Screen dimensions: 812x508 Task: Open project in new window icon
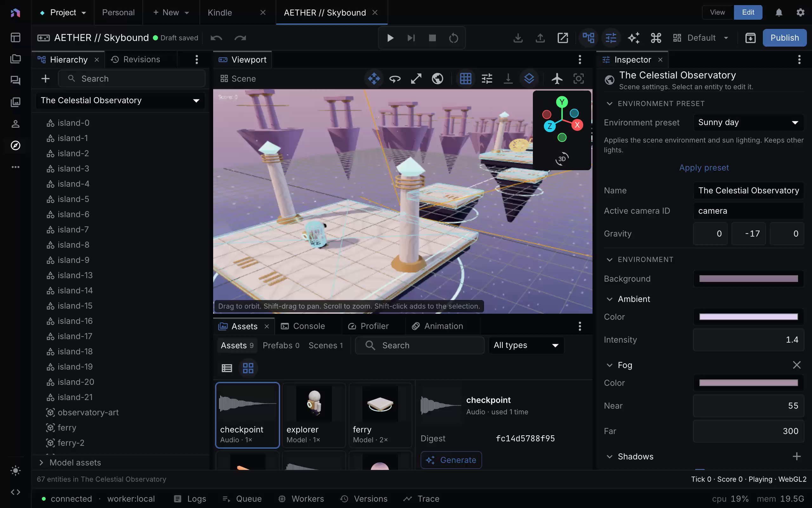tap(563, 38)
